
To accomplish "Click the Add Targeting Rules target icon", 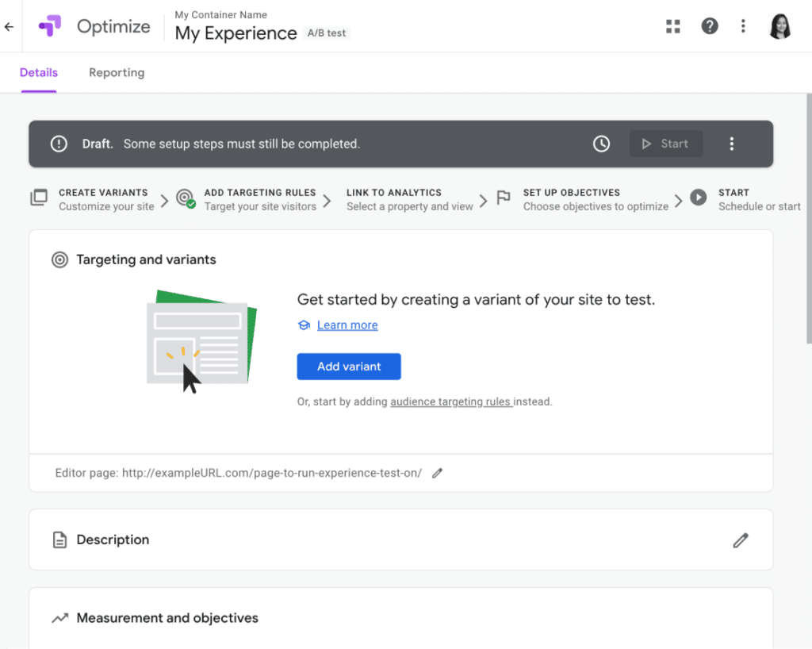I will [x=186, y=198].
